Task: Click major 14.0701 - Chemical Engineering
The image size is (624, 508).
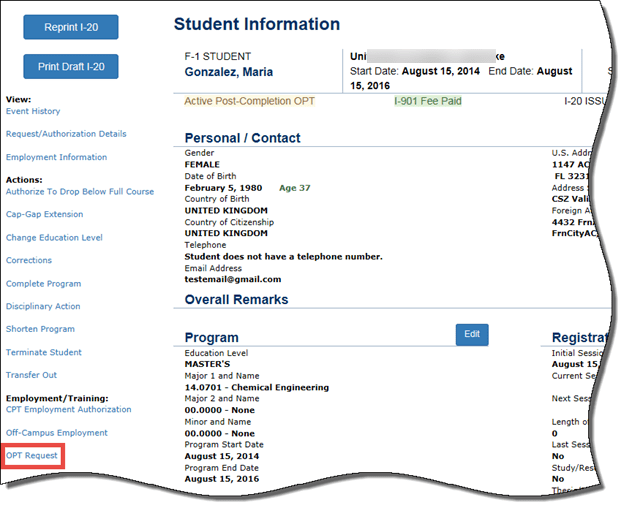Action: click(x=257, y=387)
